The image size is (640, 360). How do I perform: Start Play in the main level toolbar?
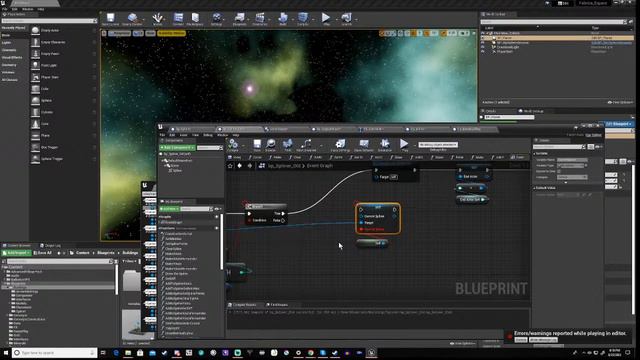point(326,19)
